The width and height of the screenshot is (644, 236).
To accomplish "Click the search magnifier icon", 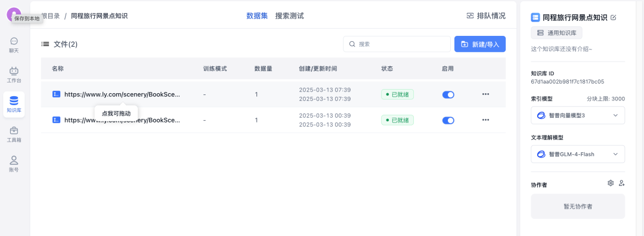I will pyautogui.click(x=352, y=44).
